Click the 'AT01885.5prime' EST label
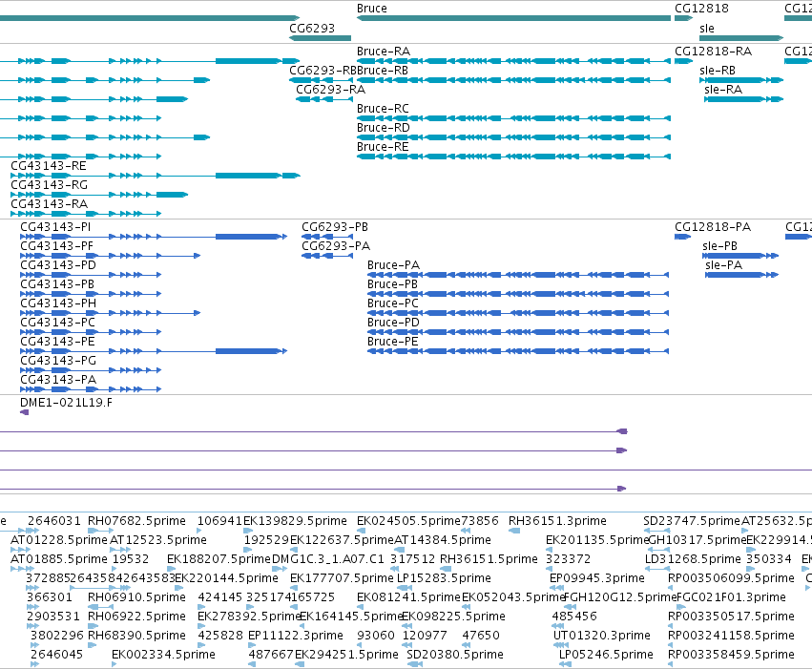This screenshot has height=669, width=812. (58, 558)
